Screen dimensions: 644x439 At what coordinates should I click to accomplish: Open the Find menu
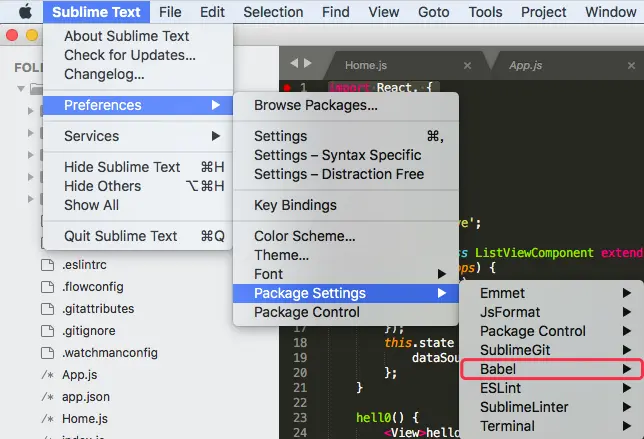click(336, 12)
